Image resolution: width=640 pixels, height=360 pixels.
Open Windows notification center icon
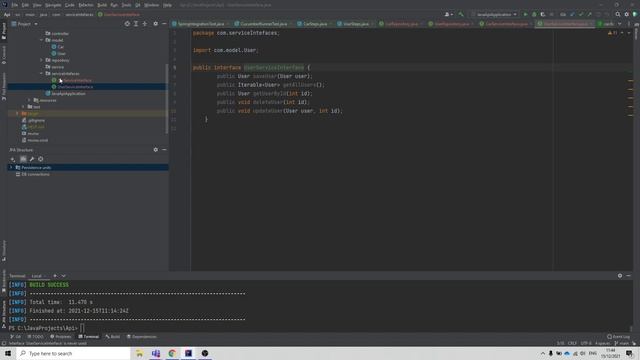point(629,353)
